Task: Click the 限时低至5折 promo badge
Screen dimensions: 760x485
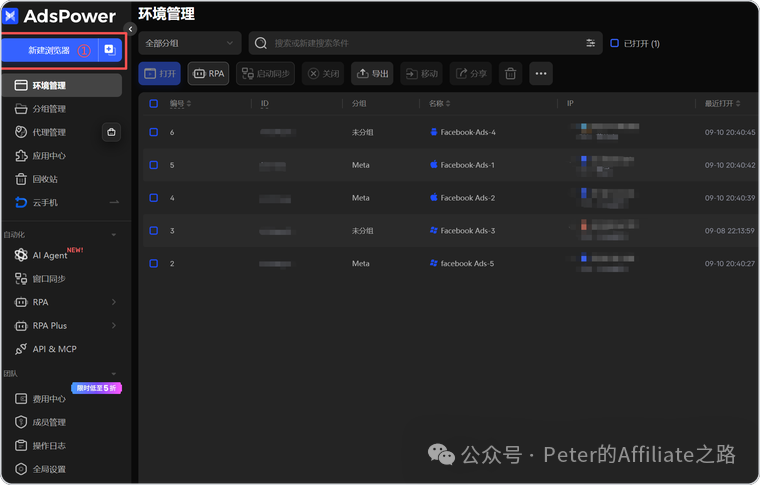Action: 96,388
